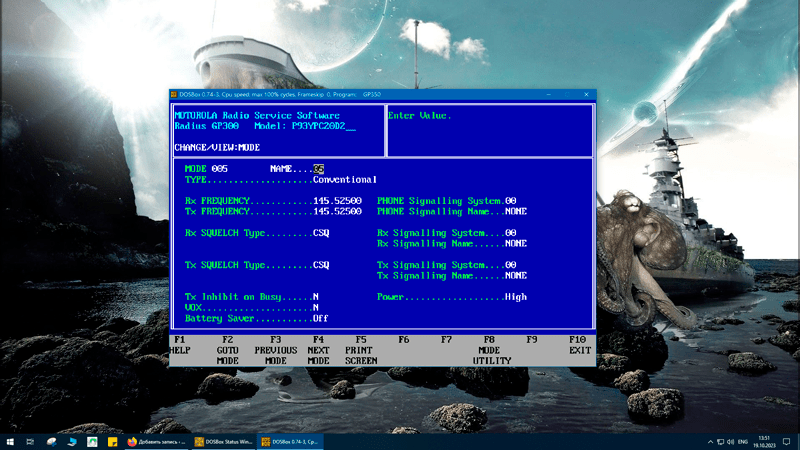Viewport: 800px width, 450px height.
Task: Open the notification center icon
Action: 787,442
